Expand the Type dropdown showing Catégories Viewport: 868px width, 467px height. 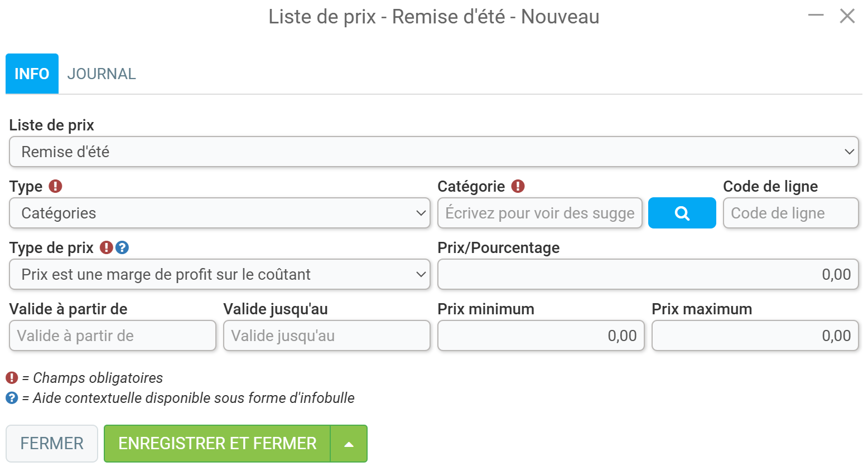tap(220, 213)
